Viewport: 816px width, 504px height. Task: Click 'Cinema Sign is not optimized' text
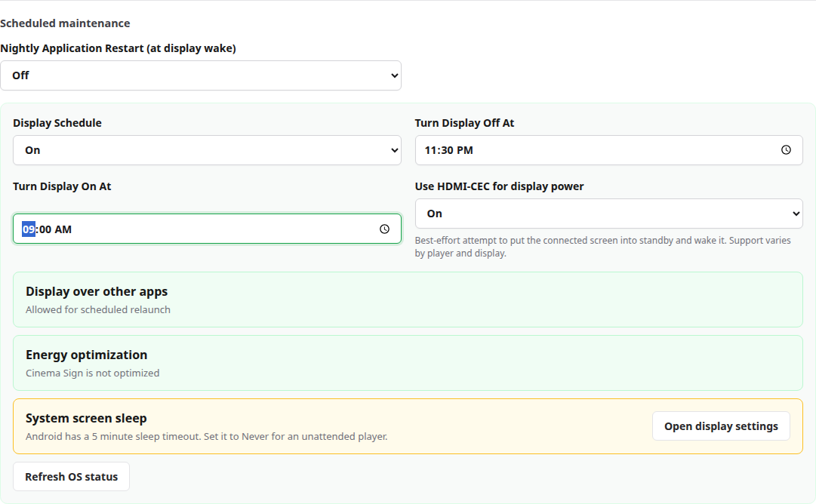coord(93,373)
